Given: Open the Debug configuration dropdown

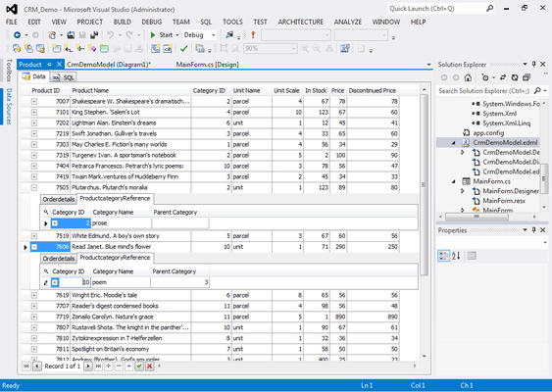Looking at the screenshot, I should point(214,35).
